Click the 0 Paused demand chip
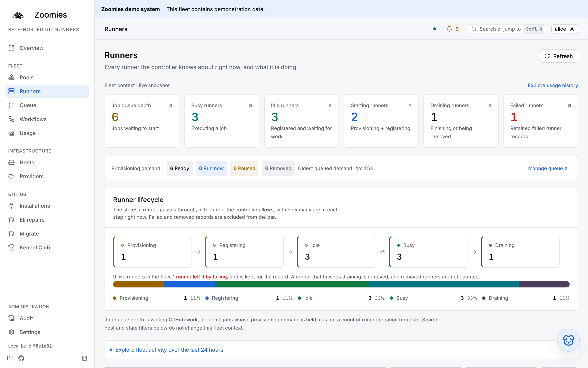588x368 pixels. (x=244, y=168)
